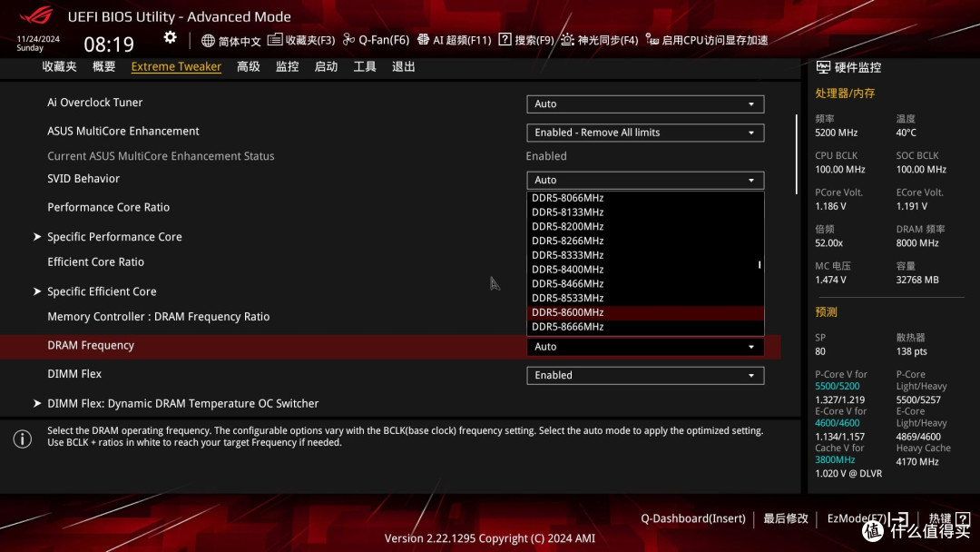
Task: Click the globe language icon
Action: (x=208, y=41)
